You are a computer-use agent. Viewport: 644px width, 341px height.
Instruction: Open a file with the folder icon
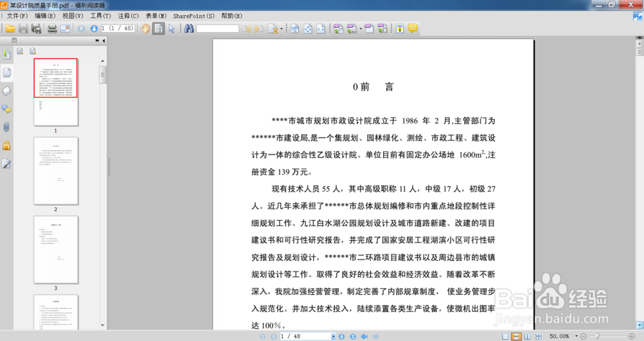10,29
